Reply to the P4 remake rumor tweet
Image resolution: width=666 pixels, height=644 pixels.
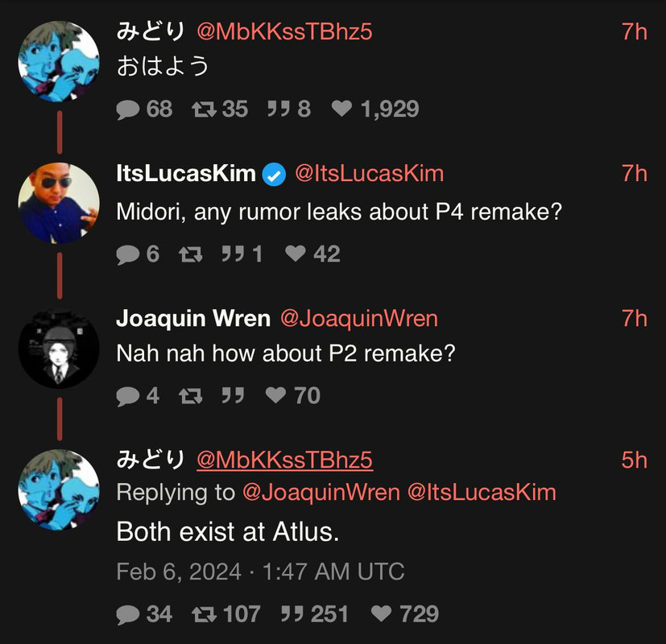click(x=129, y=254)
